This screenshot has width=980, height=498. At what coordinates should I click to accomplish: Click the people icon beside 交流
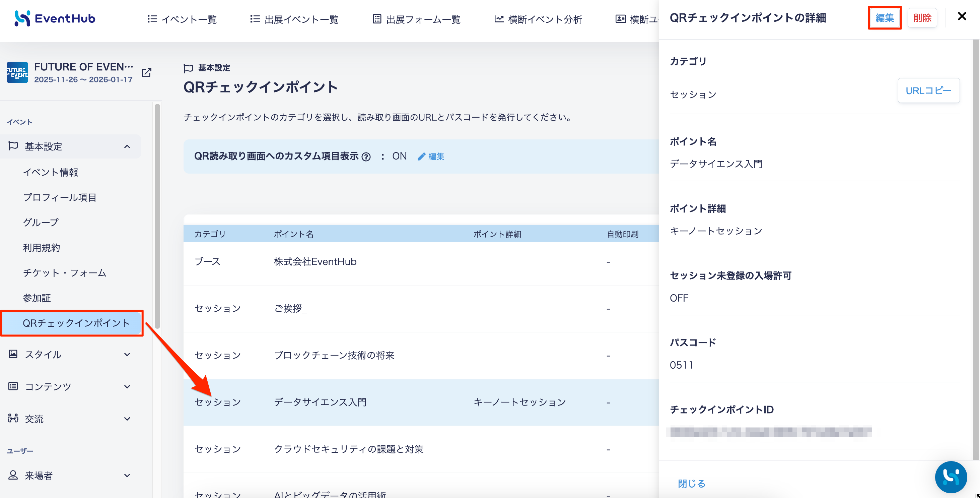pyautogui.click(x=13, y=419)
